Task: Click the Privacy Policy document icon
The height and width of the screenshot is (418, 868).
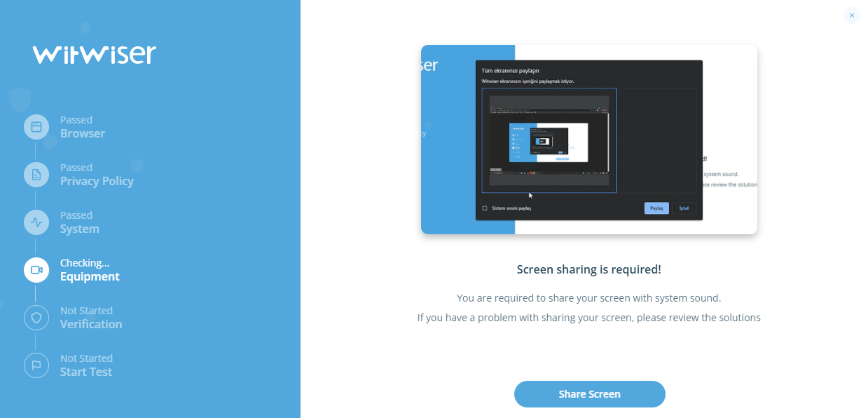Action: pos(36,175)
